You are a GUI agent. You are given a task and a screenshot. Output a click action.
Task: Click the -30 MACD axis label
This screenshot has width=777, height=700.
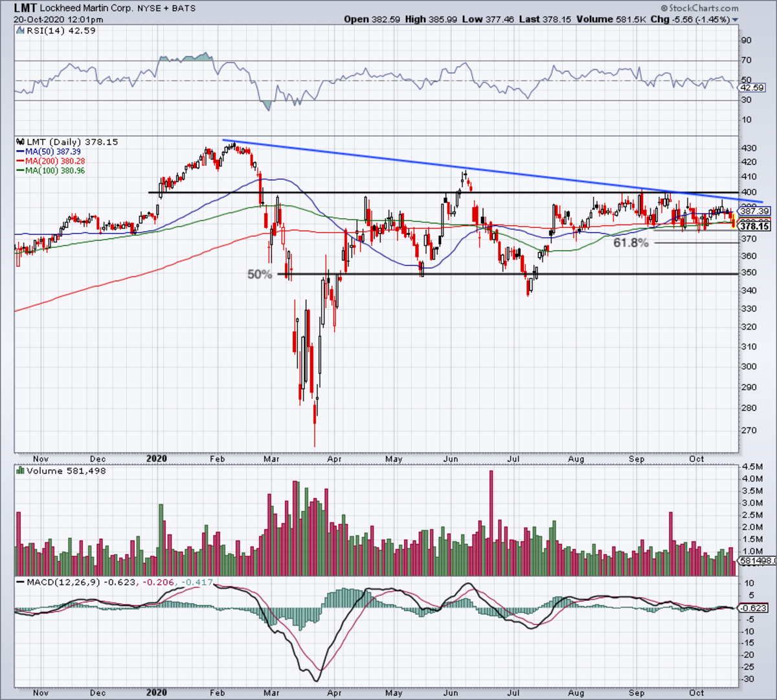tap(749, 679)
